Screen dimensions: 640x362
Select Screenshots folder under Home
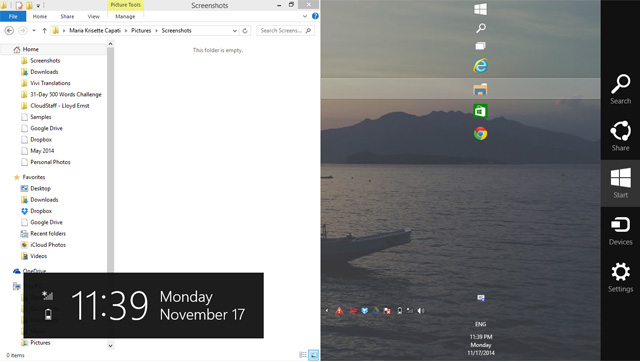tap(45, 61)
